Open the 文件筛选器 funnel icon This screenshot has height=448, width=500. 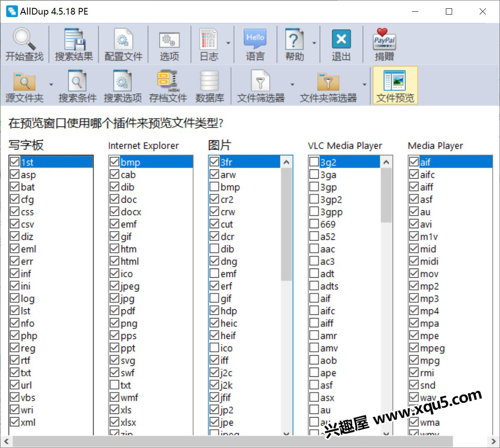[x=261, y=81]
